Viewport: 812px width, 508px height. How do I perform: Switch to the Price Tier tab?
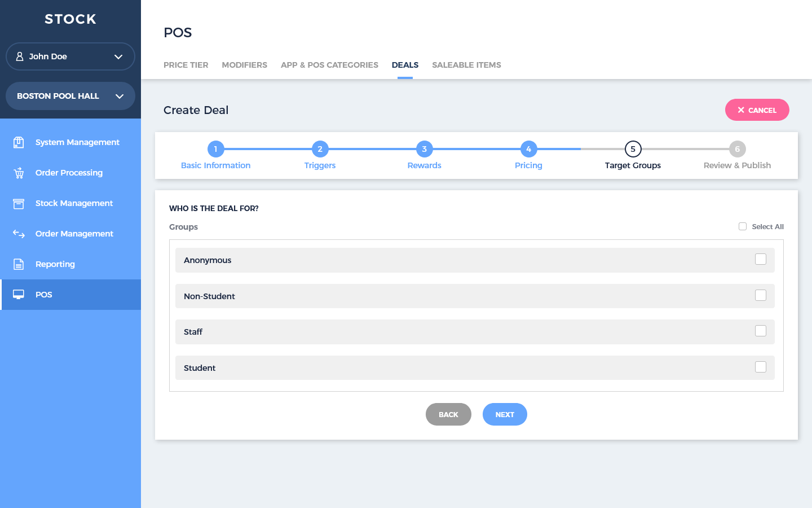point(186,65)
